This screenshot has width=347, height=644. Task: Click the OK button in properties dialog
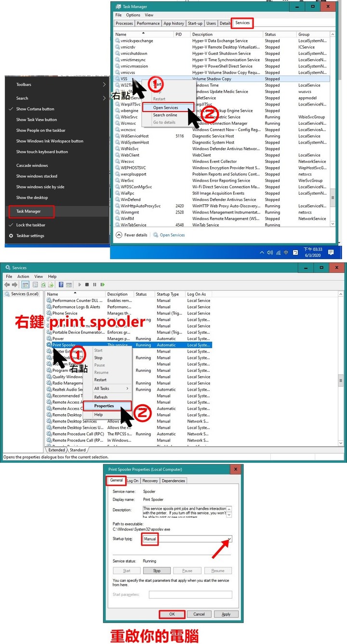(172, 614)
